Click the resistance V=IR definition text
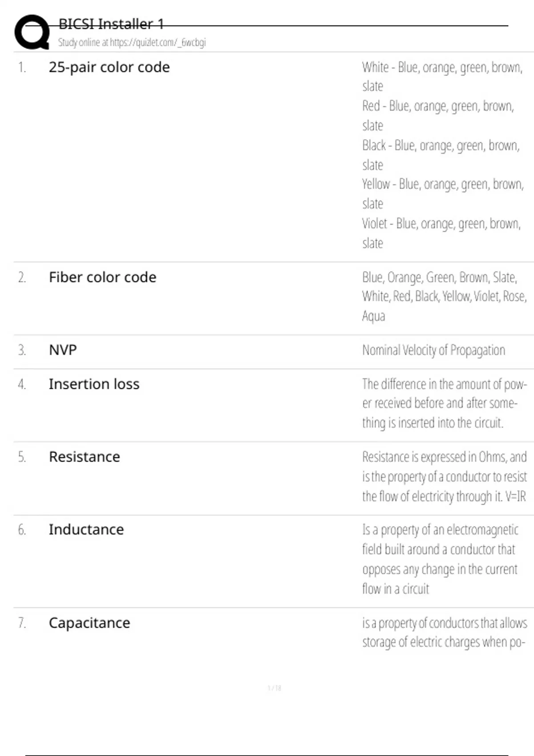Image resolution: width=534 pixels, height=756 pixels. 444,477
